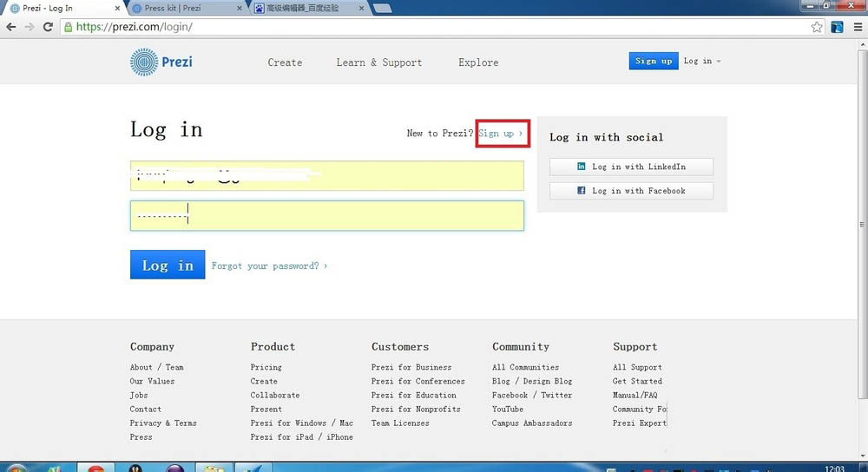Open the Collaborate footer link
Viewport: 868px width, 472px height.
tap(275, 395)
